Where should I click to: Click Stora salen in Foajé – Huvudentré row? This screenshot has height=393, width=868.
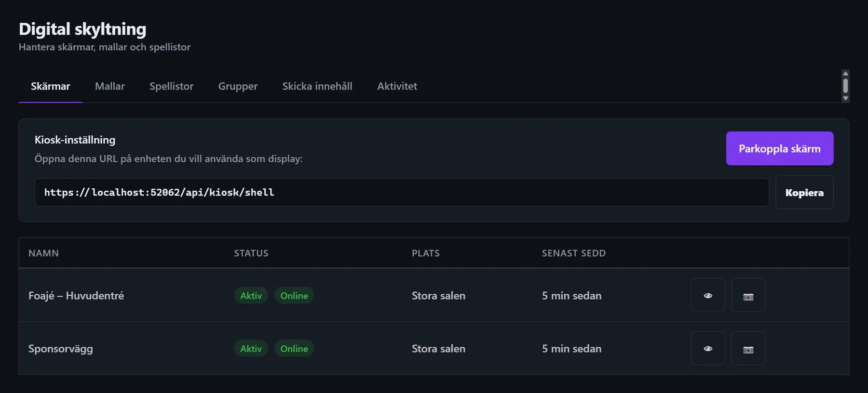[439, 296]
